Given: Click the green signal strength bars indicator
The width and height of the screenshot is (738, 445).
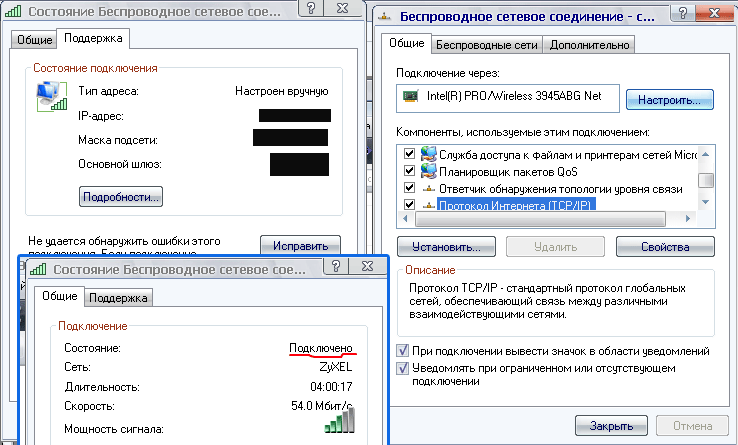Looking at the screenshot, I should pyautogui.click(x=339, y=421).
